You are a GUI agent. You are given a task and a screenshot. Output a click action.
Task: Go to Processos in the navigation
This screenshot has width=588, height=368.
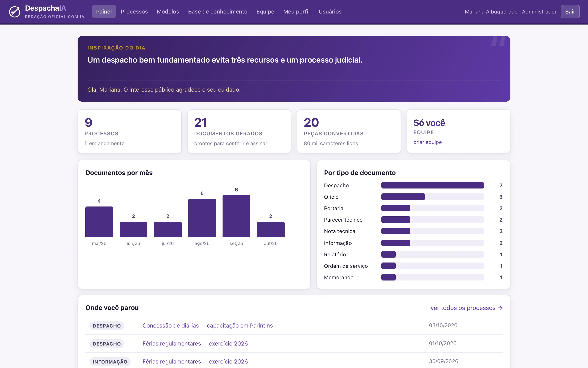click(134, 12)
